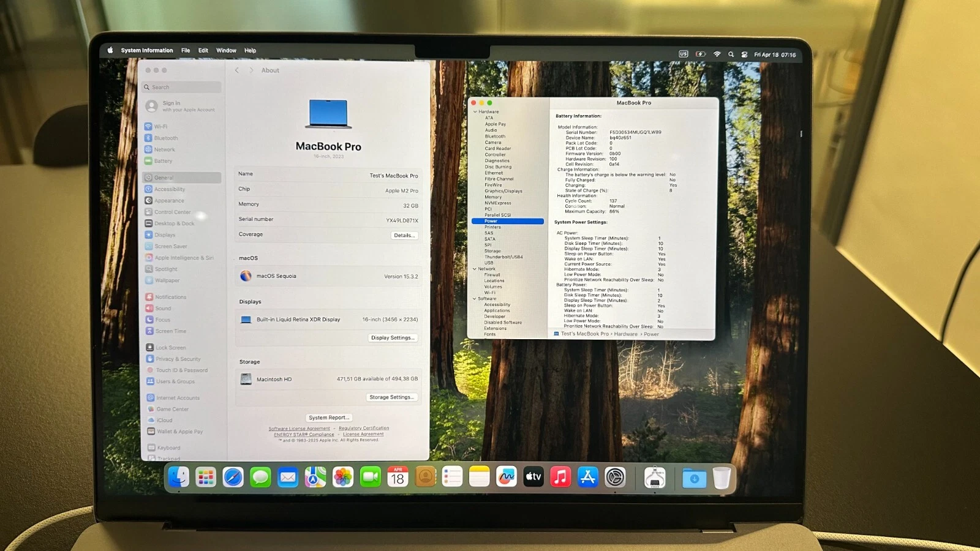980x551 pixels.
Task: Open Display Settings button
Action: point(393,337)
